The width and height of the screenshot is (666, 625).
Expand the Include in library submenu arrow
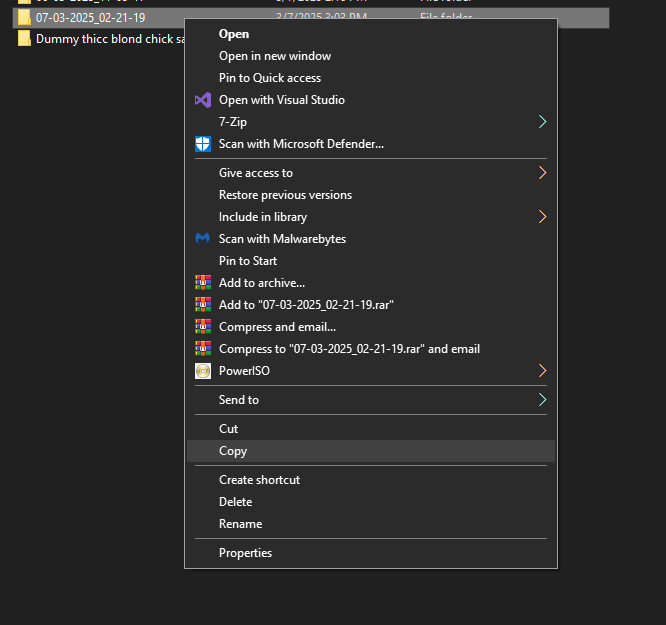[543, 217]
